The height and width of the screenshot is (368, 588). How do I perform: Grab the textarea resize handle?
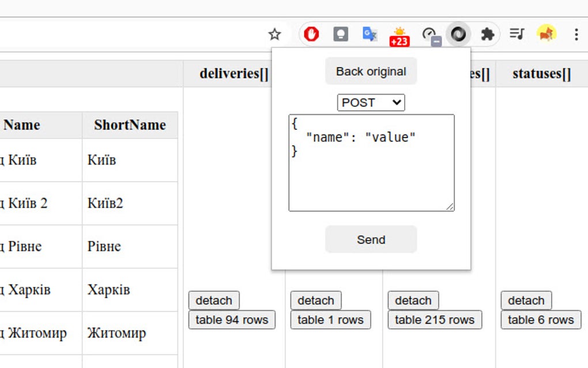coord(450,206)
